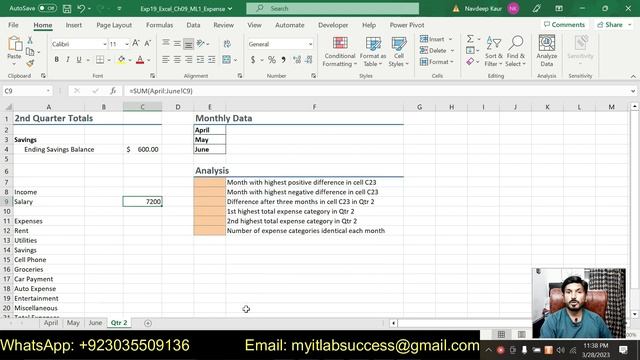
Task: Click the Wrap Text icon
Action: 227,44
